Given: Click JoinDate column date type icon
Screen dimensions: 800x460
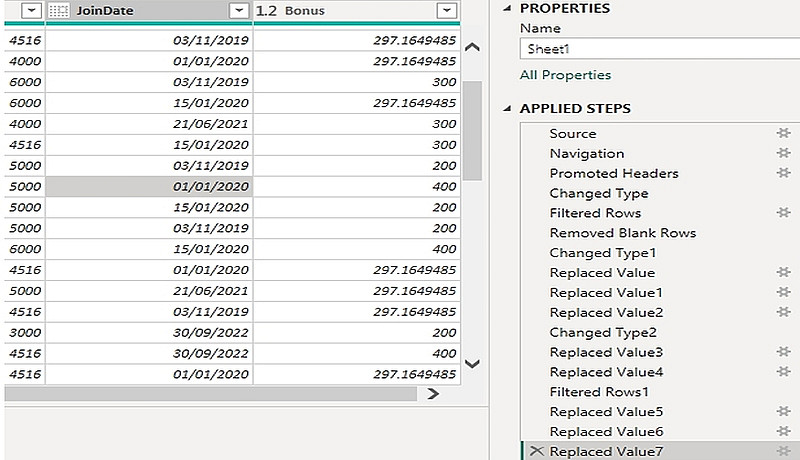Looking at the screenshot, I should pos(59,10).
